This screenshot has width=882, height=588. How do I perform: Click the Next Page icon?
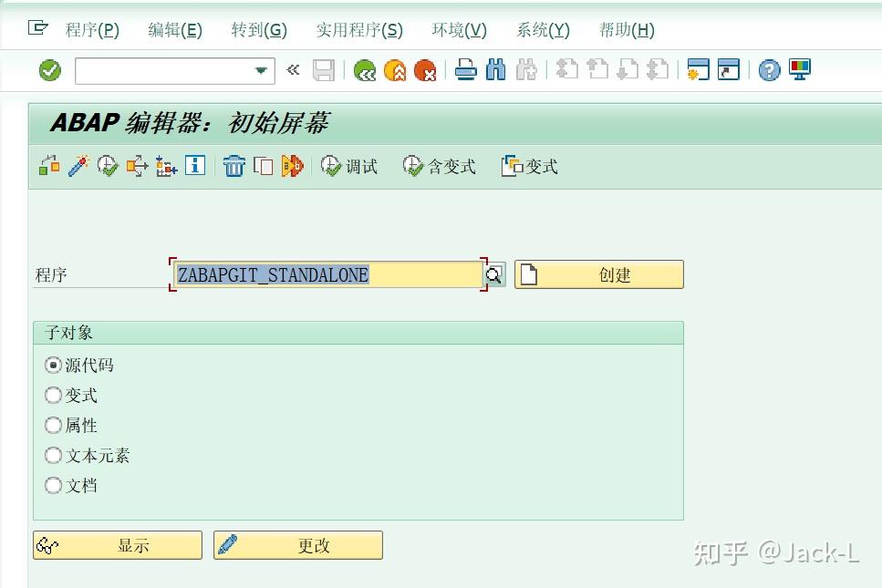[x=628, y=69]
